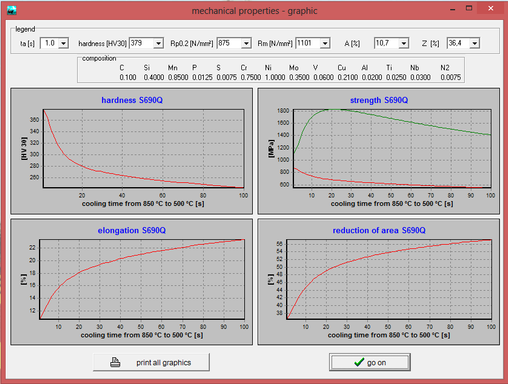Click the hardness value field showing 379
This screenshot has height=384, width=508.
[142, 43]
